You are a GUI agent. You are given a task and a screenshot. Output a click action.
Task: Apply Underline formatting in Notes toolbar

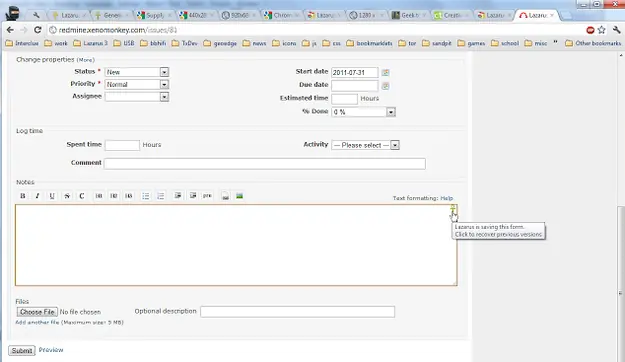click(x=52, y=196)
